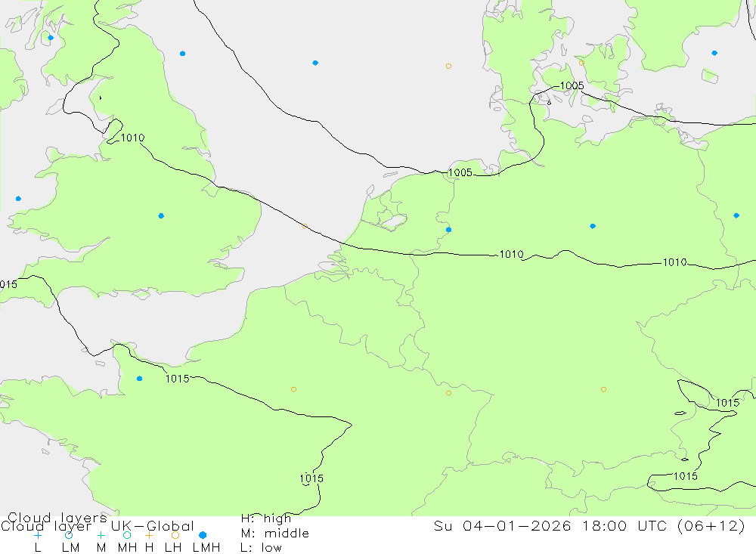
Task: Click the 'L: low' legend text
Action: [x=262, y=548]
